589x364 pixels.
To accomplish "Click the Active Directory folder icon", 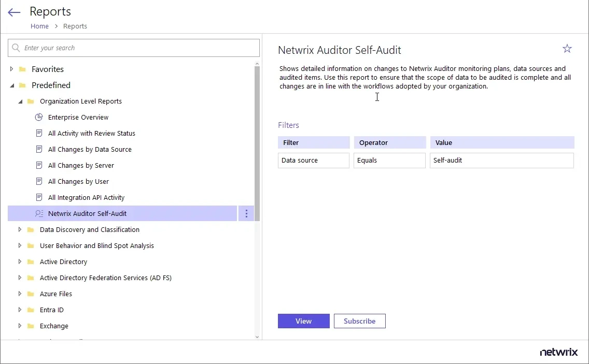I will click(x=30, y=262).
